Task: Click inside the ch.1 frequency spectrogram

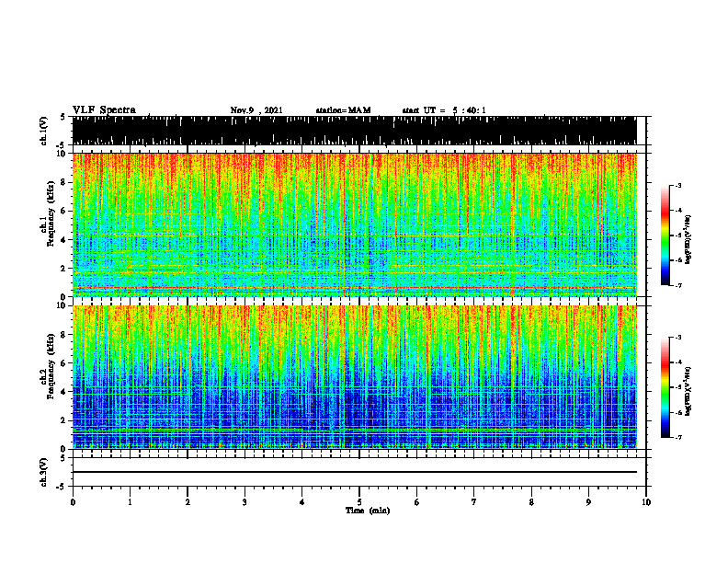Action: click(354, 224)
